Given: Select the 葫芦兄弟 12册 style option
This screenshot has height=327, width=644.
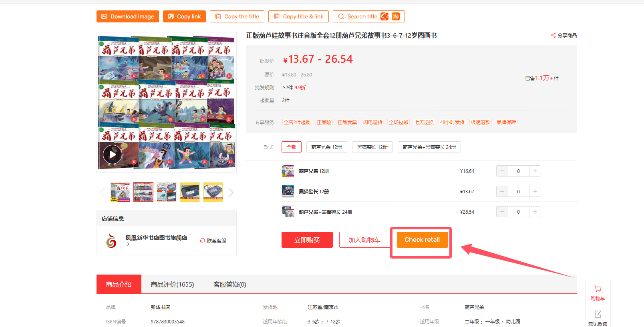Looking at the screenshot, I should click(327, 147).
